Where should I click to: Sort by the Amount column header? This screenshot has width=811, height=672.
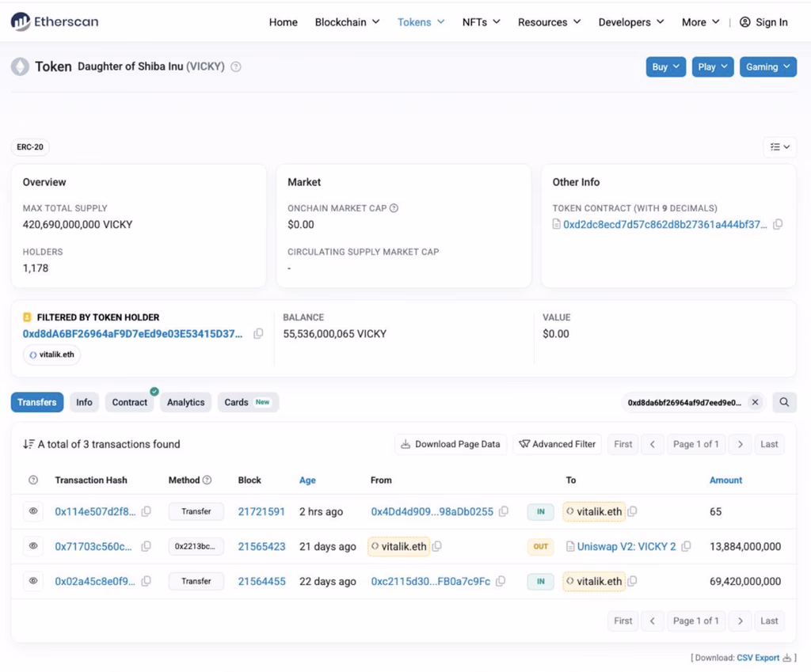[725, 480]
